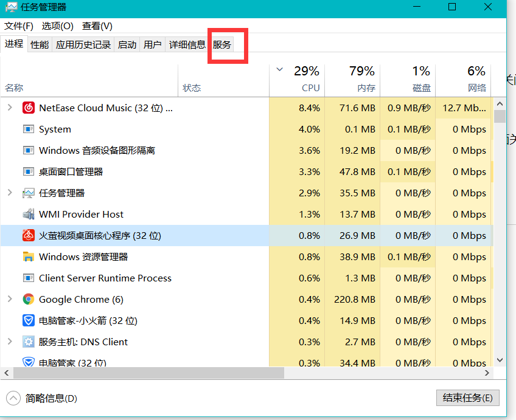516x420 pixels.
Task: Click the NetEase Cloud Music process icon
Action: [29, 108]
